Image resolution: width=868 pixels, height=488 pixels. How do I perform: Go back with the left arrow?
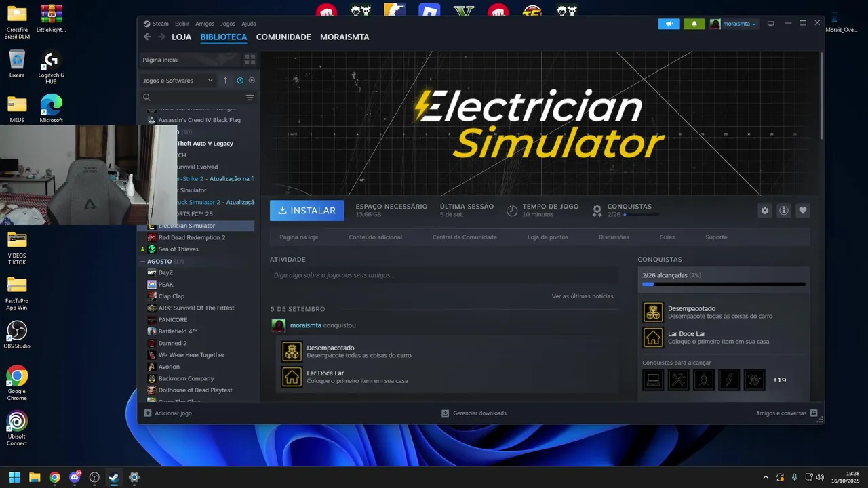coord(148,37)
